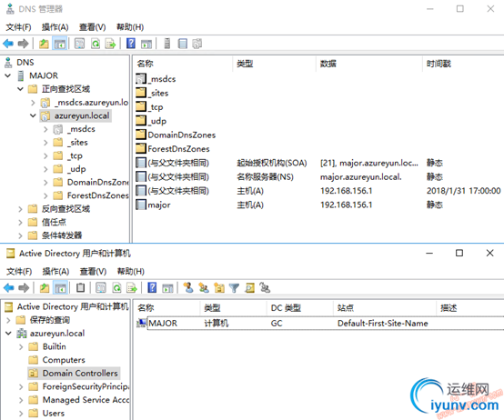Screen dimensions: 504x420
Task: Open Properties icon in DNS Manager toolbar
Action: (x=79, y=44)
